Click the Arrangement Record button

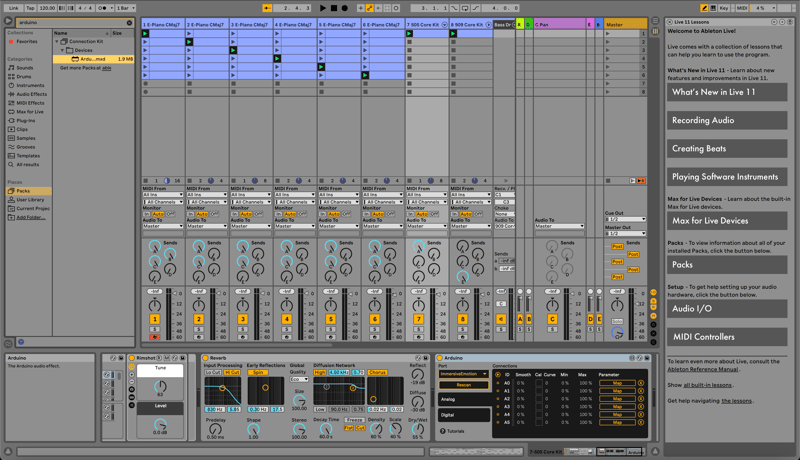click(345, 8)
